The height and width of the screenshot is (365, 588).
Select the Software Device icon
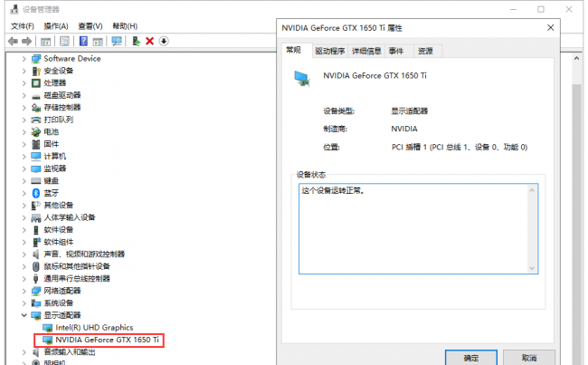36,59
